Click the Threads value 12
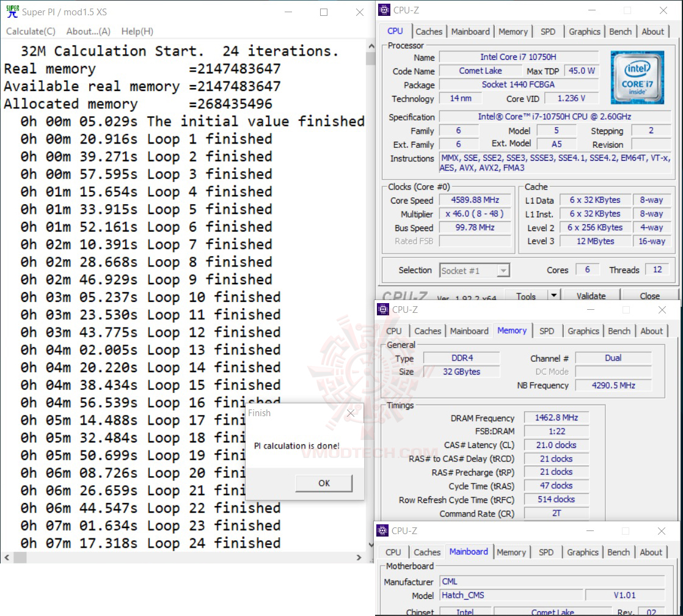Screen dimensions: 683x616 pos(657,269)
